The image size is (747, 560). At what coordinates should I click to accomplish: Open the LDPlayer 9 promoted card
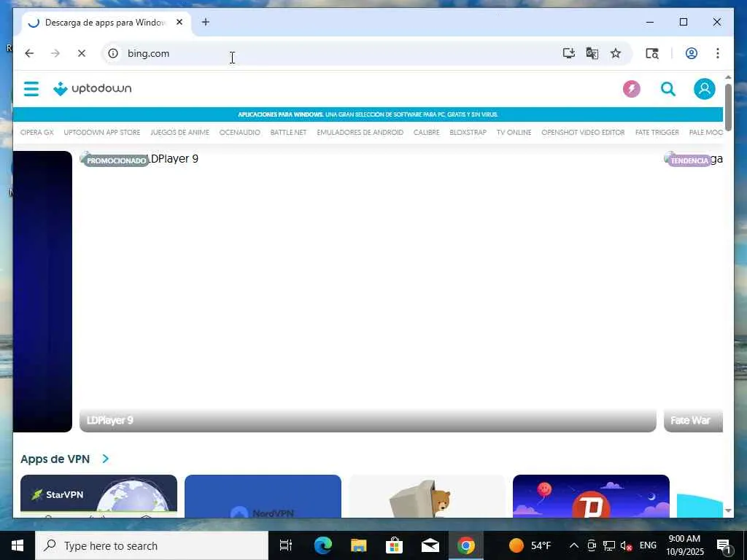tap(368, 292)
